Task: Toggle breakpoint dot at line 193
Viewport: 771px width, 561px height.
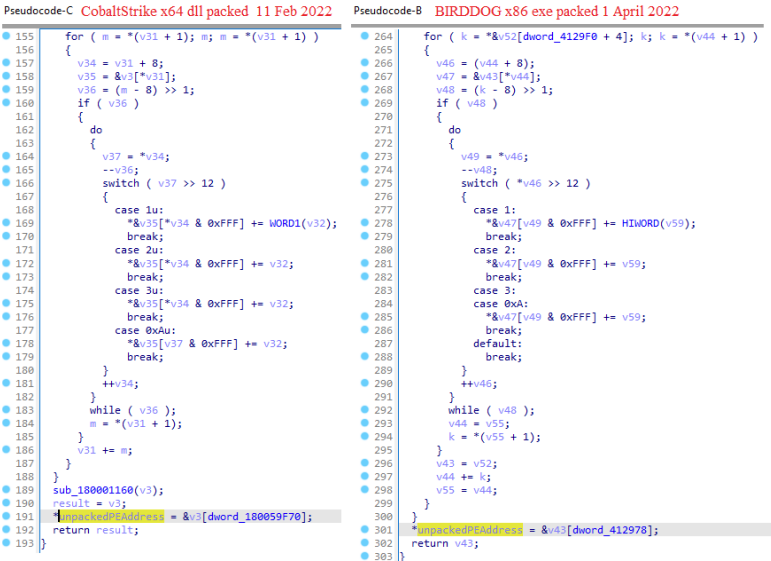Action: pos(6,543)
